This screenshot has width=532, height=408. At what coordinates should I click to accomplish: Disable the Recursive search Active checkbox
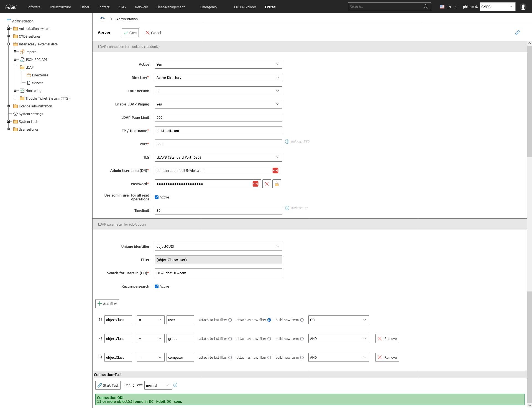pos(157,286)
